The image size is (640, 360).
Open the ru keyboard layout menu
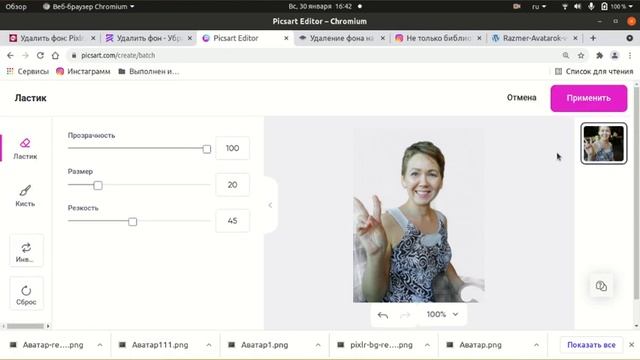pyautogui.click(x=539, y=7)
